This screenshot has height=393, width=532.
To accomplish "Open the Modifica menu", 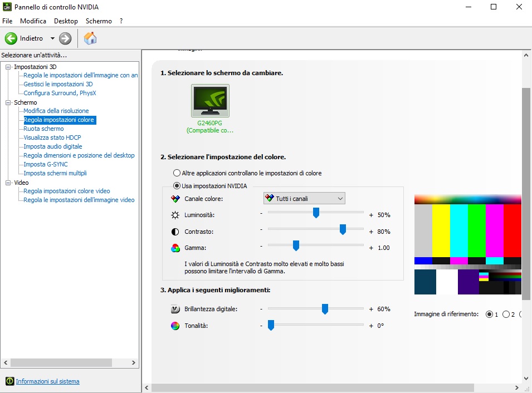I will click(33, 21).
